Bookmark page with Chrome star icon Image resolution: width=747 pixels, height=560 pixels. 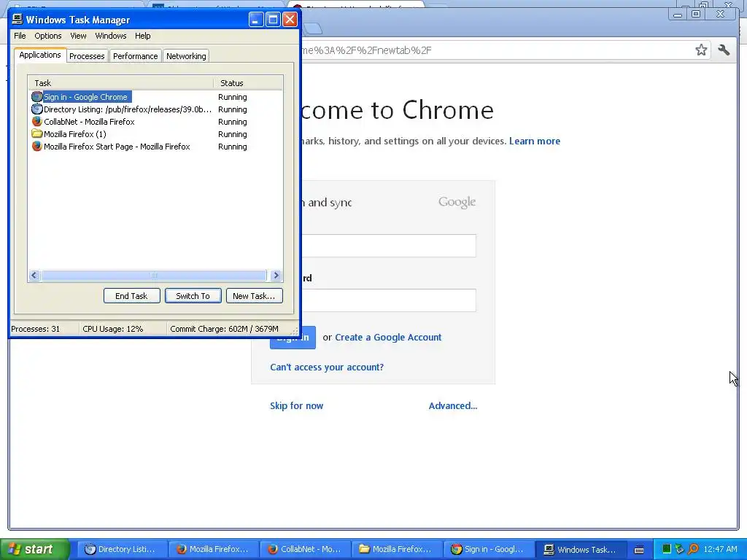701,50
